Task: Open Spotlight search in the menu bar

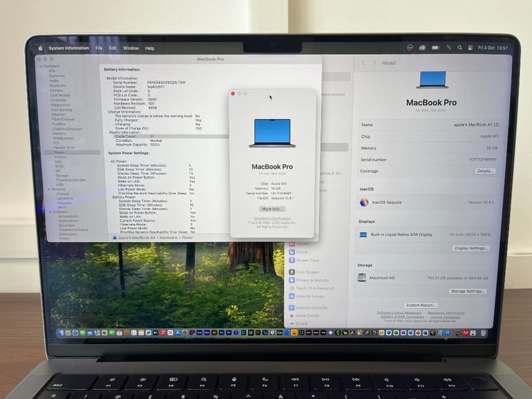Action: point(459,48)
